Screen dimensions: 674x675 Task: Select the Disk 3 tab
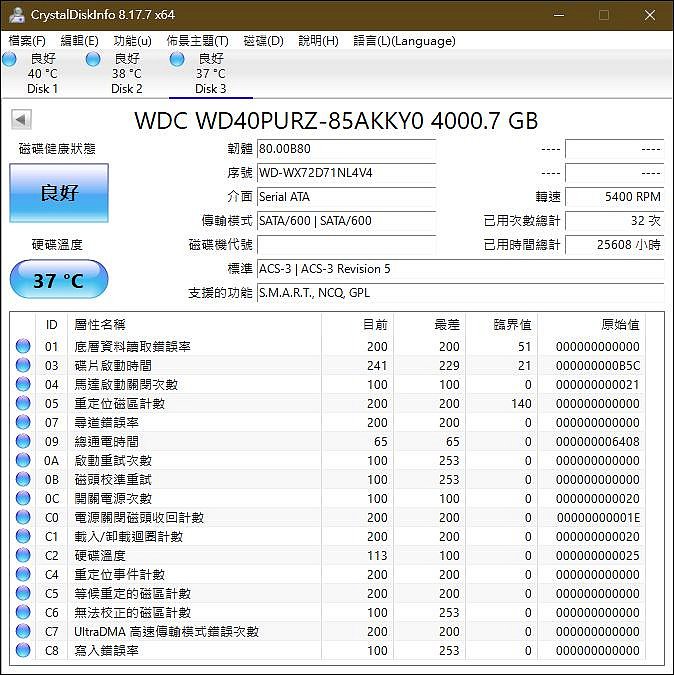pyautogui.click(x=210, y=74)
